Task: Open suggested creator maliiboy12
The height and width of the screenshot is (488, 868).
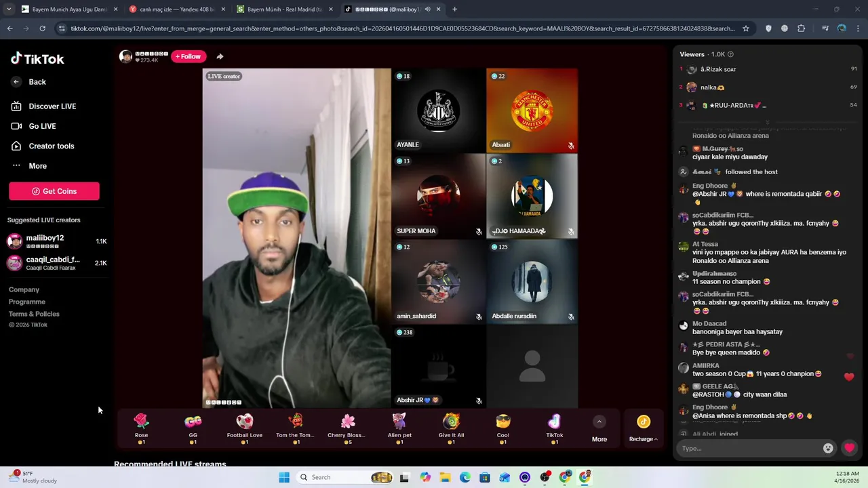Action: click(x=57, y=241)
